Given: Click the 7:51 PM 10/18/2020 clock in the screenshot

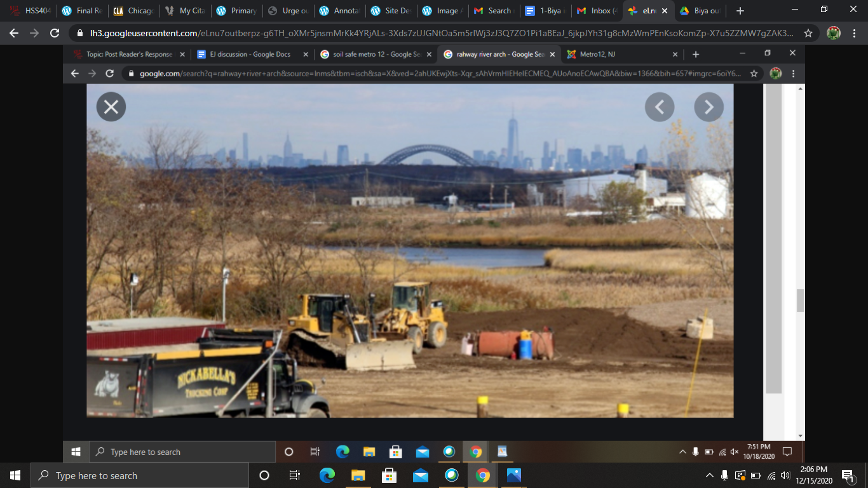Looking at the screenshot, I should [758, 451].
